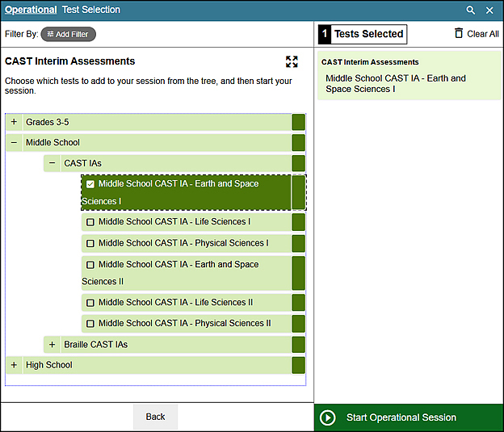Screen dimensions: 504x432
Task: Click CAST Interim Assessments heading in selected panel
Action: click(370, 62)
